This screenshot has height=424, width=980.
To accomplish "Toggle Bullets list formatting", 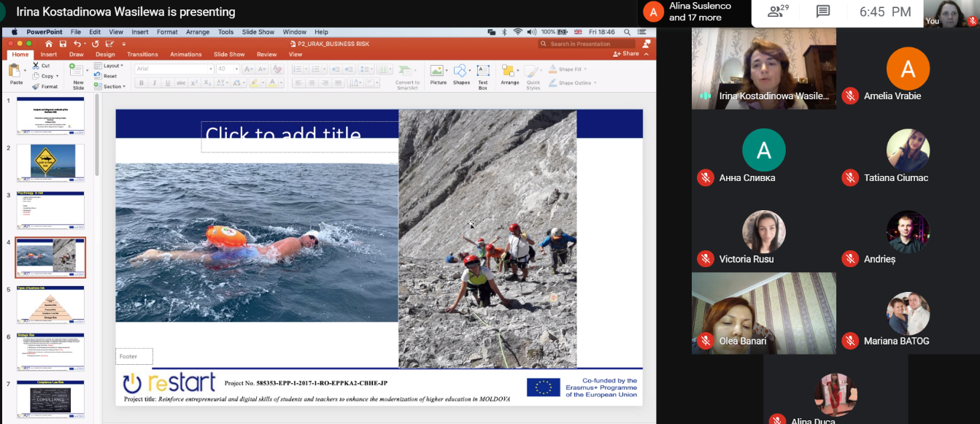I will click(298, 69).
